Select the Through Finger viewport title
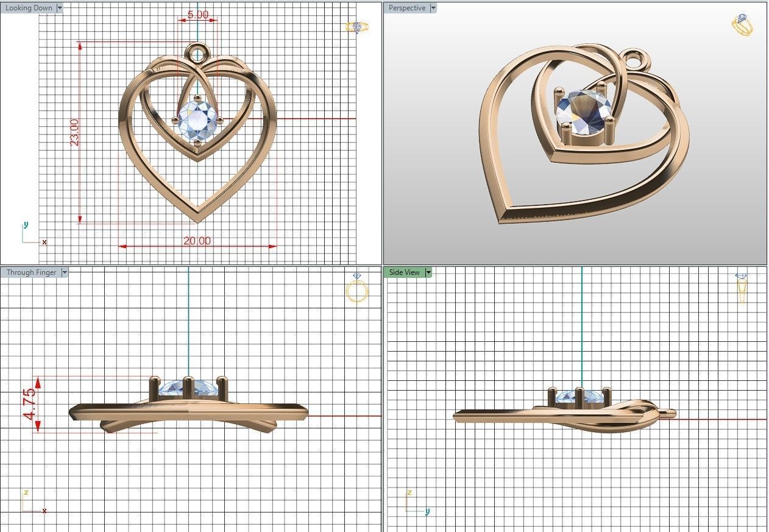This screenshot has width=769, height=532. pyautogui.click(x=31, y=272)
